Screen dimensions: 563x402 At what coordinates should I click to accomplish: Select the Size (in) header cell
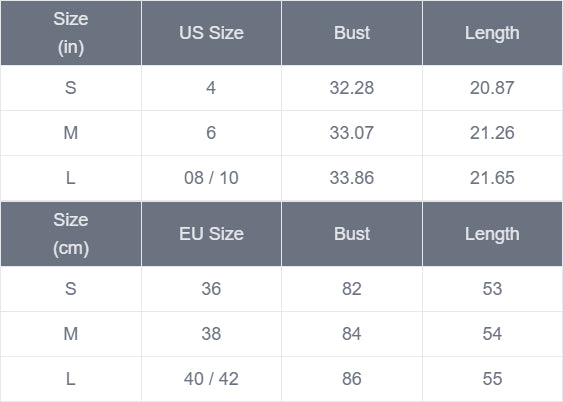(71, 33)
